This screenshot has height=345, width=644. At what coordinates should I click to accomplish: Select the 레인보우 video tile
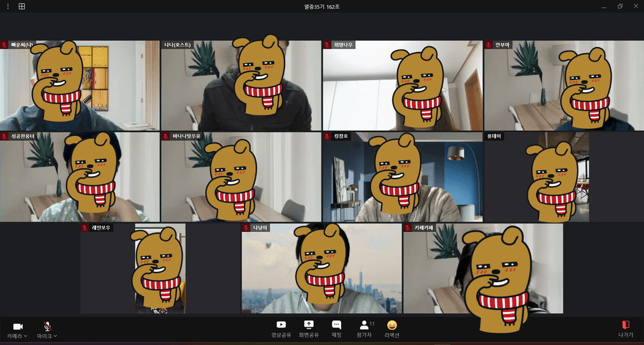point(160,268)
